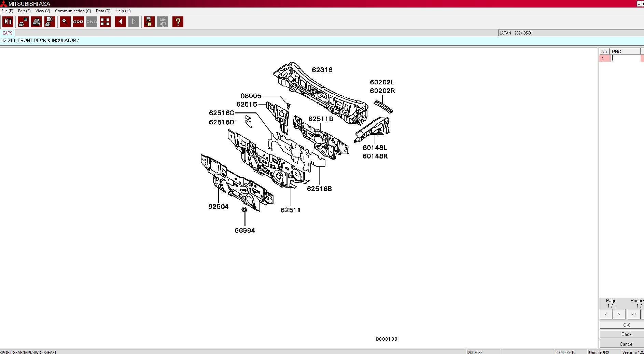
Task: Click the greyed next arrow icon
Action: (x=134, y=22)
